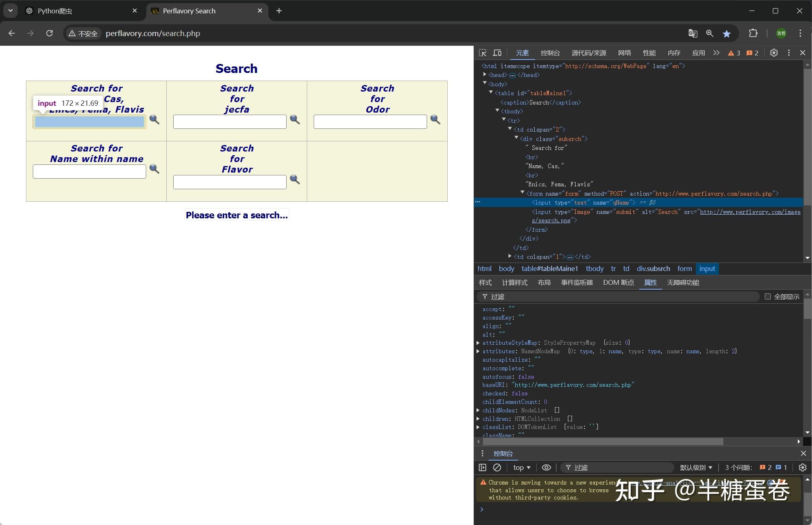The width and height of the screenshot is (812, 525).
Task: Clear the console with the no-entry icon
Action: click(497, 467)
